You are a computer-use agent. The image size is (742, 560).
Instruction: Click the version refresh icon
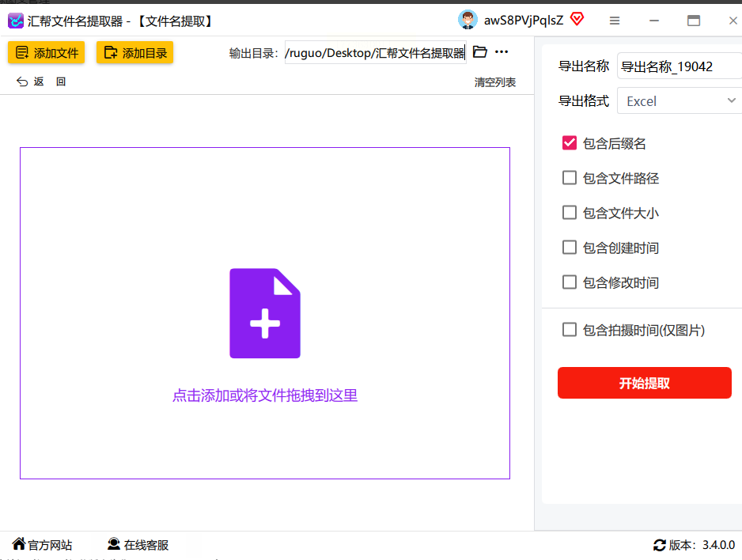tap(659, 545)
